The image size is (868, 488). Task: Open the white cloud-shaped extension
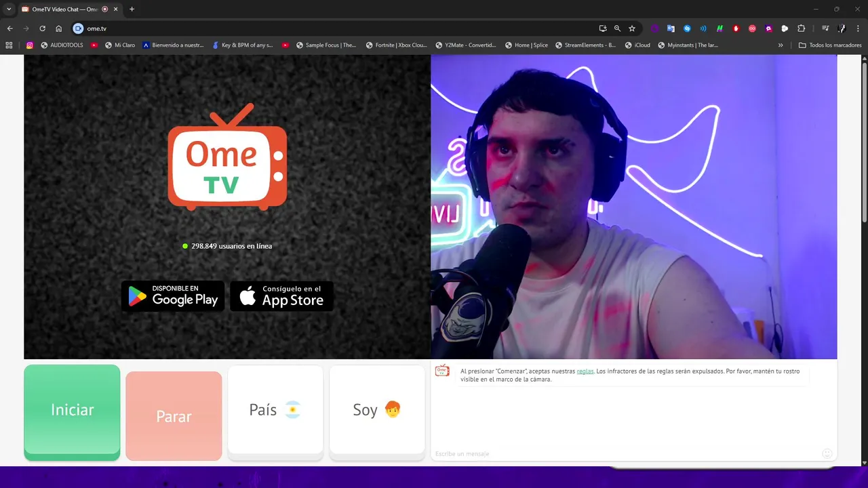point(785,28)
